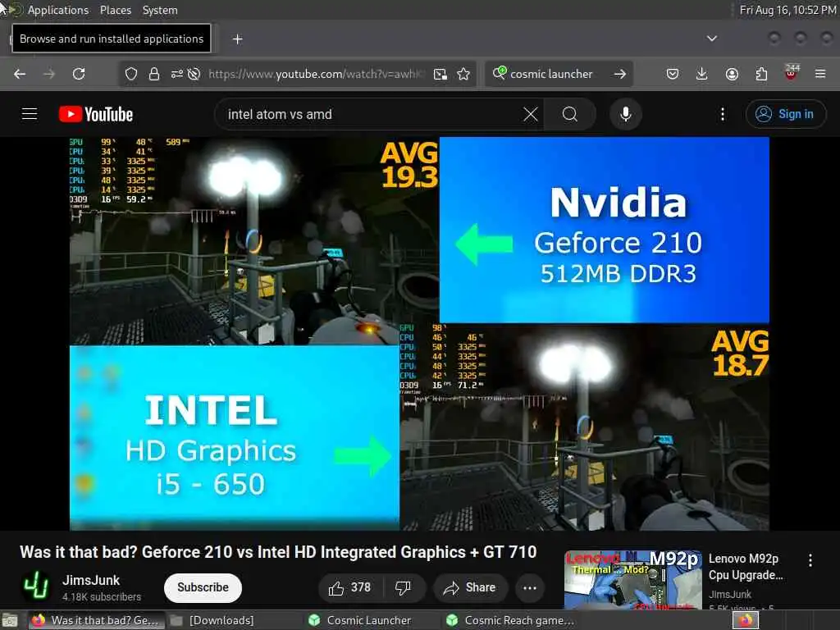Viewport: 840px width, 630px height.
Task: Click the autoplay blocked icon in address bar
Action: (194, 74)
